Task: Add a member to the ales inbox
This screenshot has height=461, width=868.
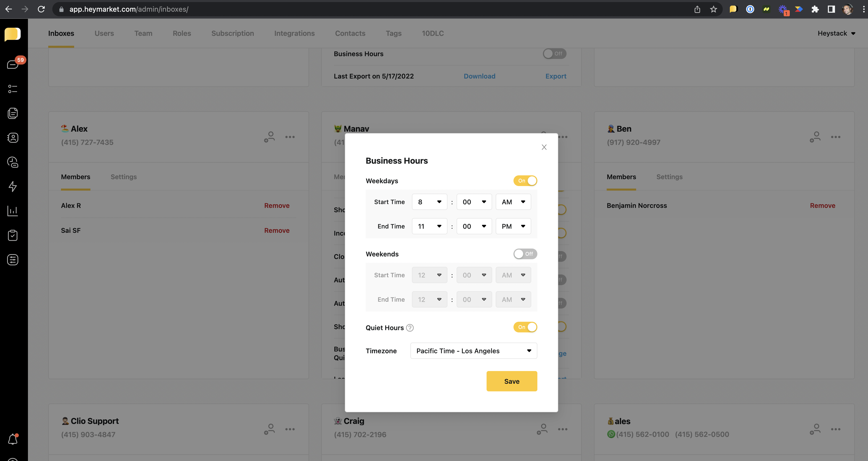Action: click(x=815, y=429)
